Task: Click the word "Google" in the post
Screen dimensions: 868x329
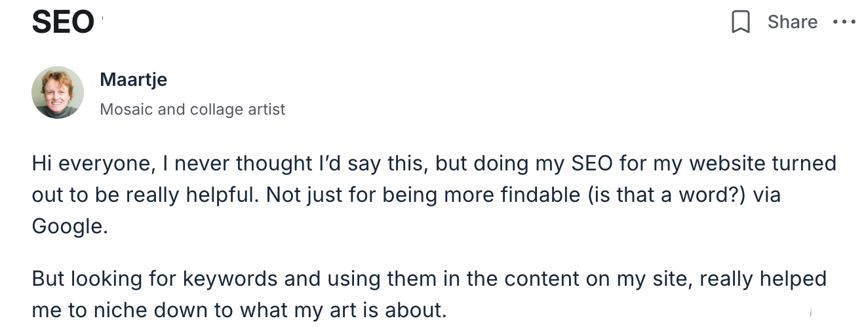Action: click(x=68, y=225)
